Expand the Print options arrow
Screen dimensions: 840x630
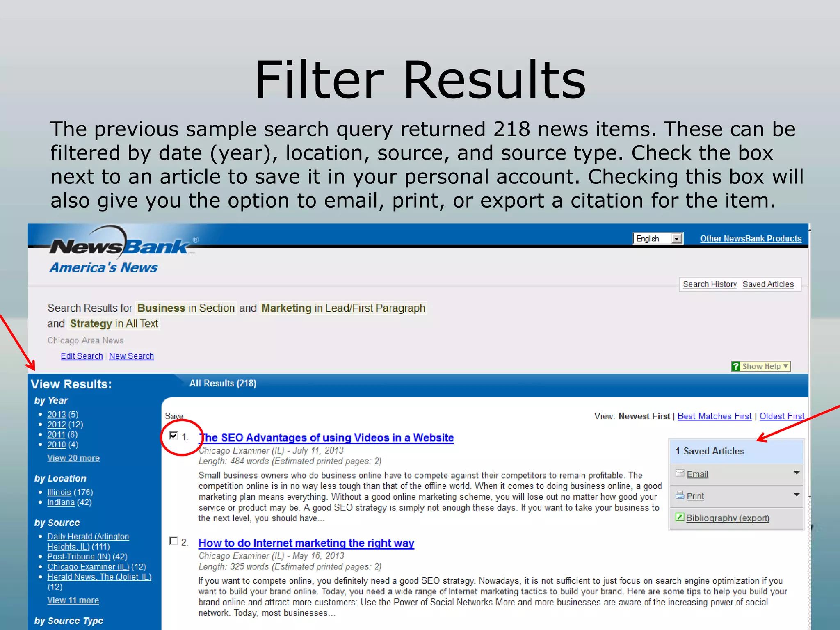tap(797, 495)
